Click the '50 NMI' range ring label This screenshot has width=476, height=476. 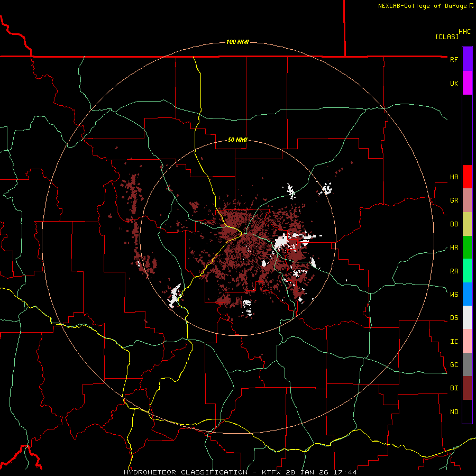coord(237,140)
